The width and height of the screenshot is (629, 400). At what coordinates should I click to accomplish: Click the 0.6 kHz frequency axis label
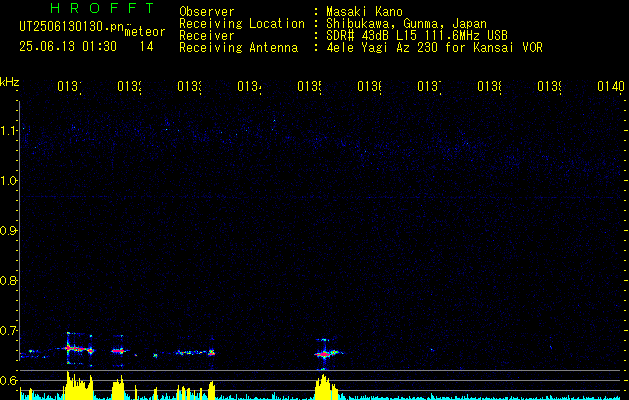pos(8,380)
